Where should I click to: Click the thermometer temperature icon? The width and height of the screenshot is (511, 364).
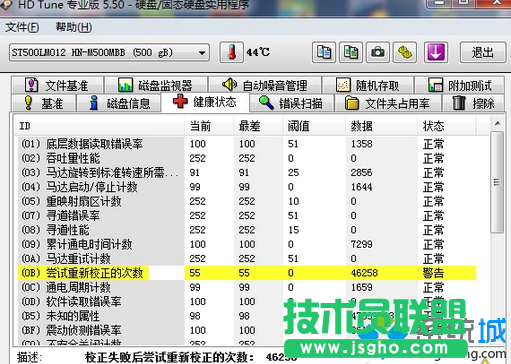[232, 52]
